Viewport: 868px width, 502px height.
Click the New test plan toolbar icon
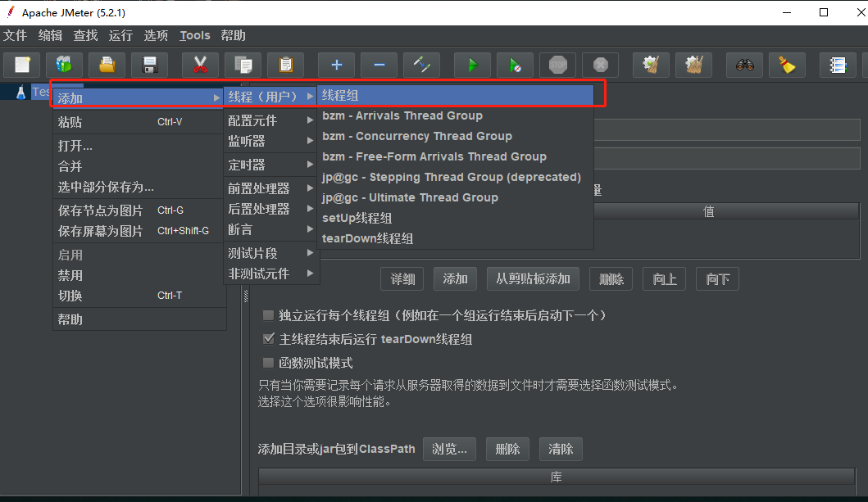pyautogui.click(x=22, y=65)
